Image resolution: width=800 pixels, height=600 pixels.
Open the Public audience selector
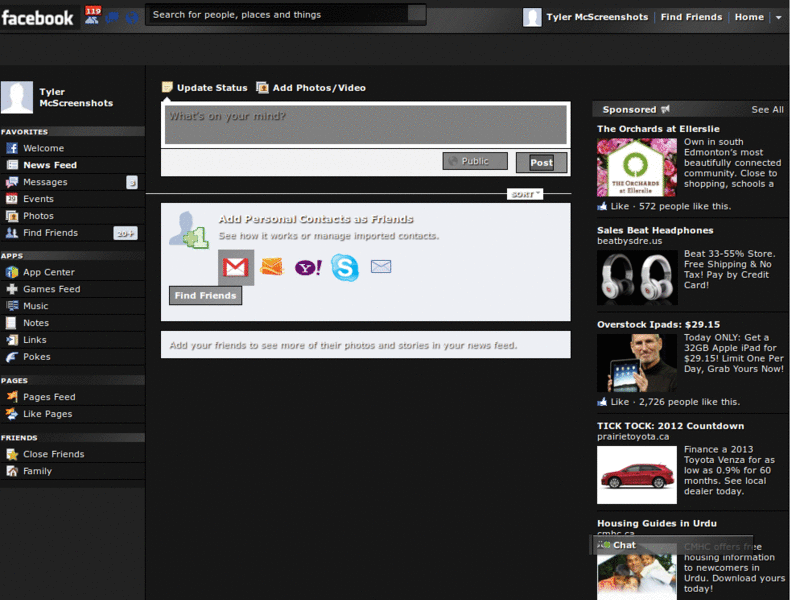click(475, 161)
